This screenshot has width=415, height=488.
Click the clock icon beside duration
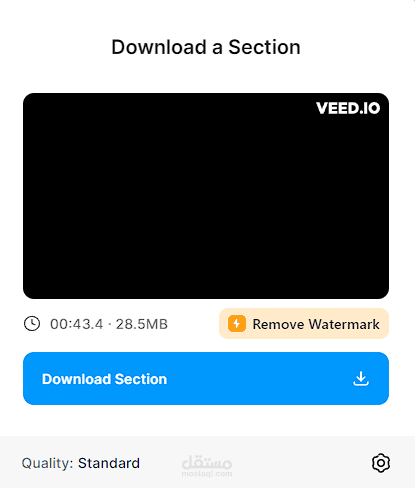pos(32,324)
